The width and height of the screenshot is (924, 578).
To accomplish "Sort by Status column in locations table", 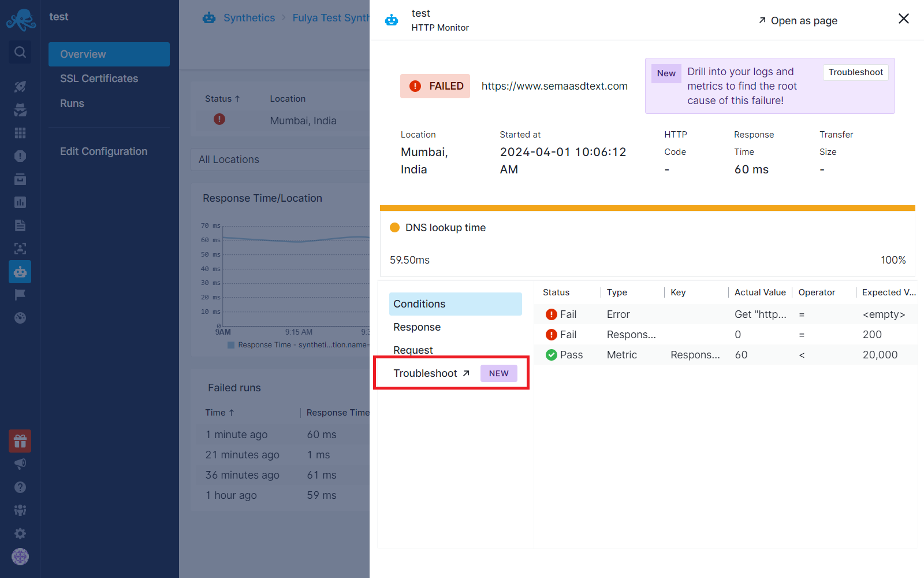I will pos(222,99).
